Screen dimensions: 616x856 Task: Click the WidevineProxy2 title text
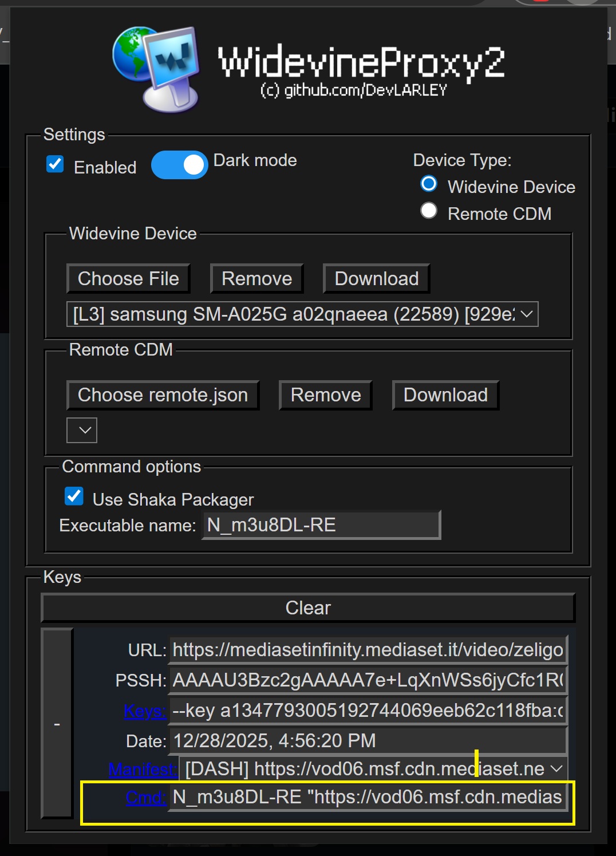click(361, 62)
